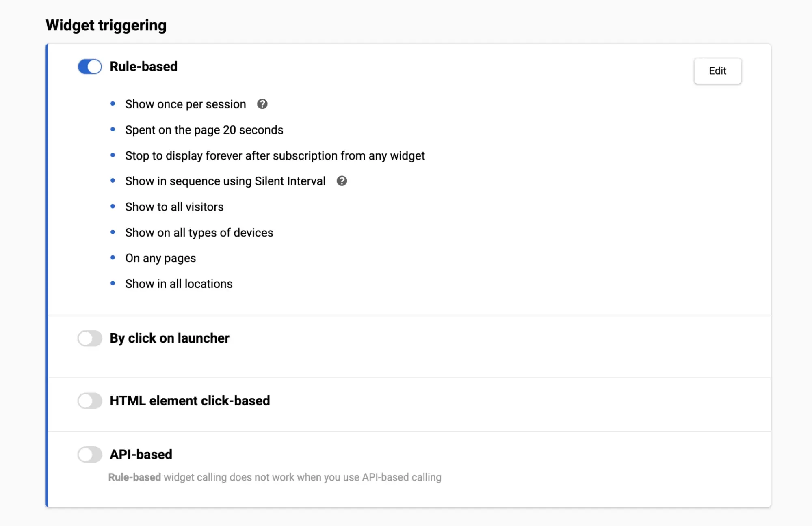Switch on the API-based toggle
This screenshot has height=526, width=812.
[90, 455]
